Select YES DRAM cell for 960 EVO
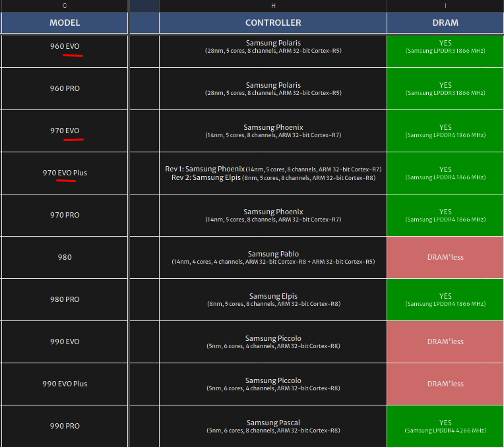 (x=445, y=51)
